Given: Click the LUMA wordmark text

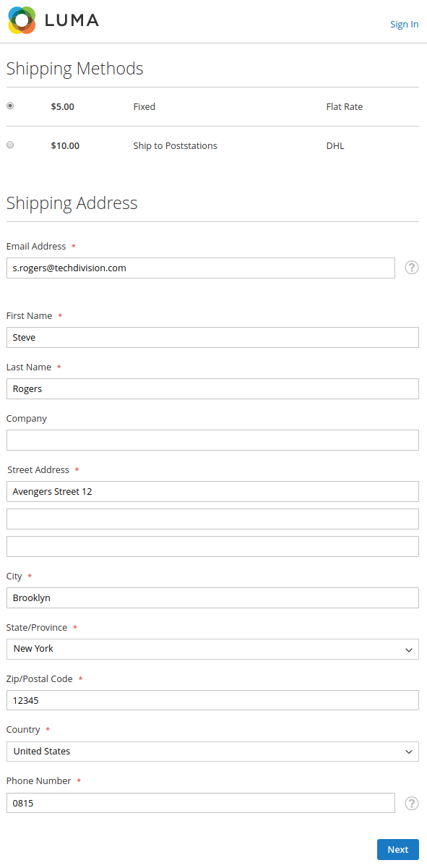Looking at the screenshot, I should [x=72, y=20].
